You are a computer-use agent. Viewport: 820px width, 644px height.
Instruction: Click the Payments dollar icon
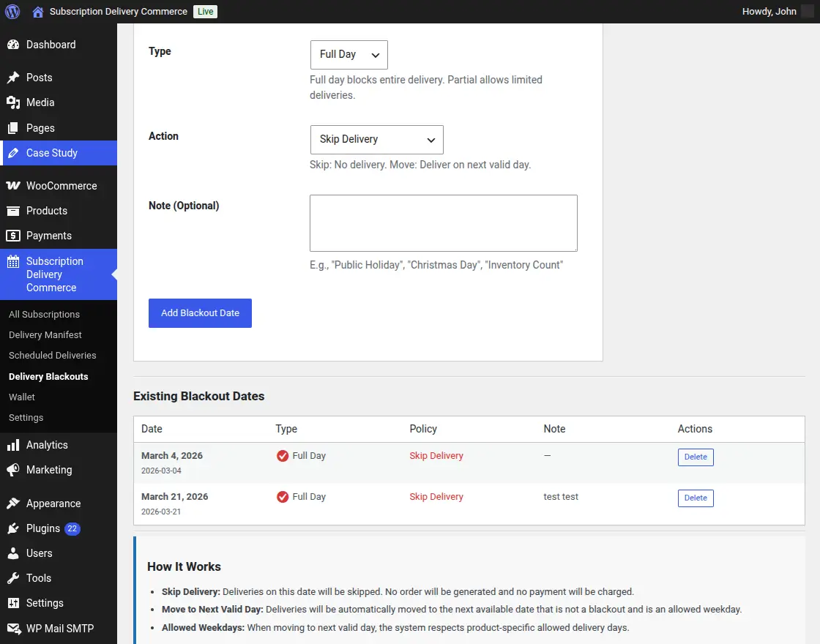tap(13, 236)
